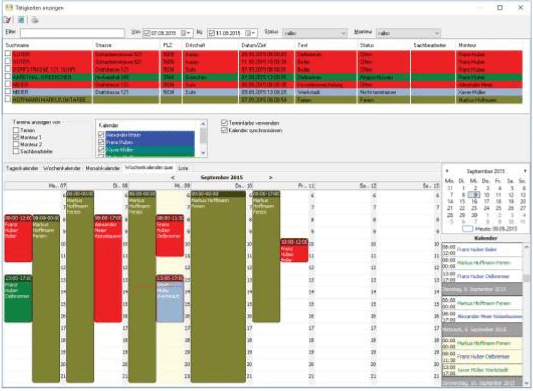
Task: Sort by the Status column header
Action: tap(384, 45)
